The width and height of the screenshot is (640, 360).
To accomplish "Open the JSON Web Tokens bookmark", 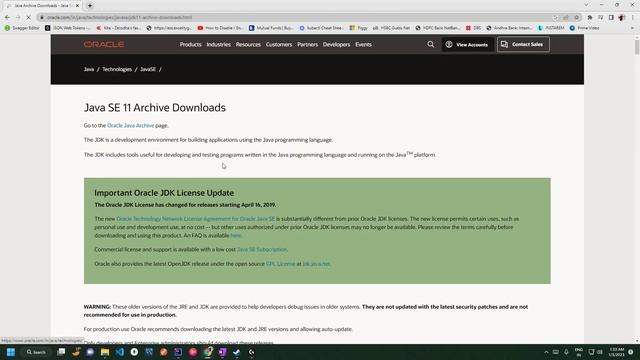I will tap(68, 28).
